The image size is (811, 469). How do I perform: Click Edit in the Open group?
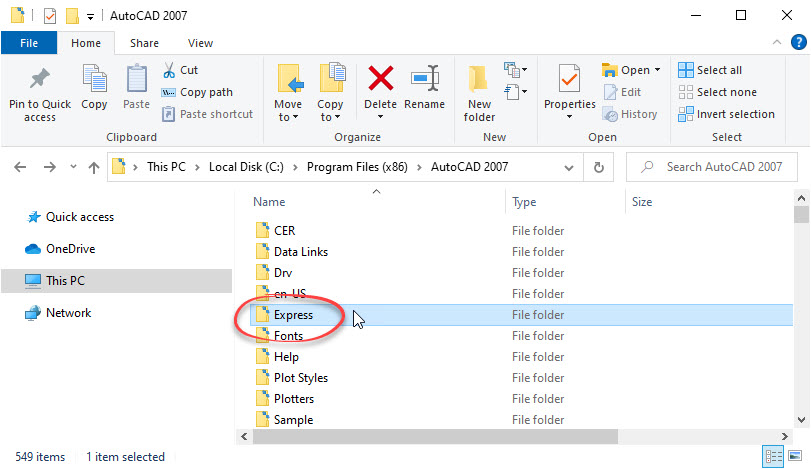point(623,92)
